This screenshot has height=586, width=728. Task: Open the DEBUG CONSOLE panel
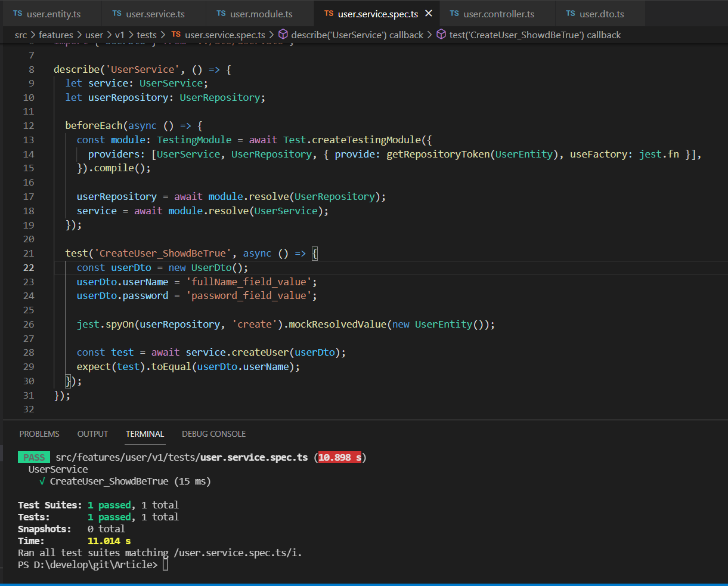point(213,434)
